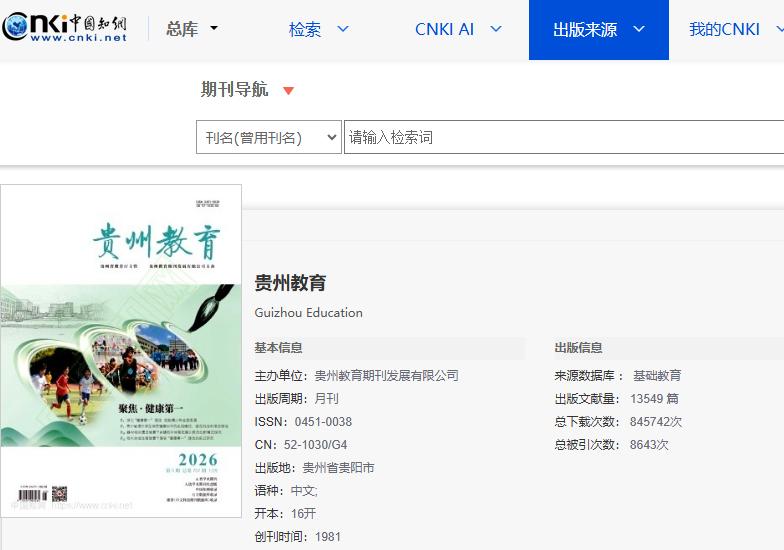Open the 总库 dropdown
The height and width of the screenshot is (550, 784).
[192, 28]
